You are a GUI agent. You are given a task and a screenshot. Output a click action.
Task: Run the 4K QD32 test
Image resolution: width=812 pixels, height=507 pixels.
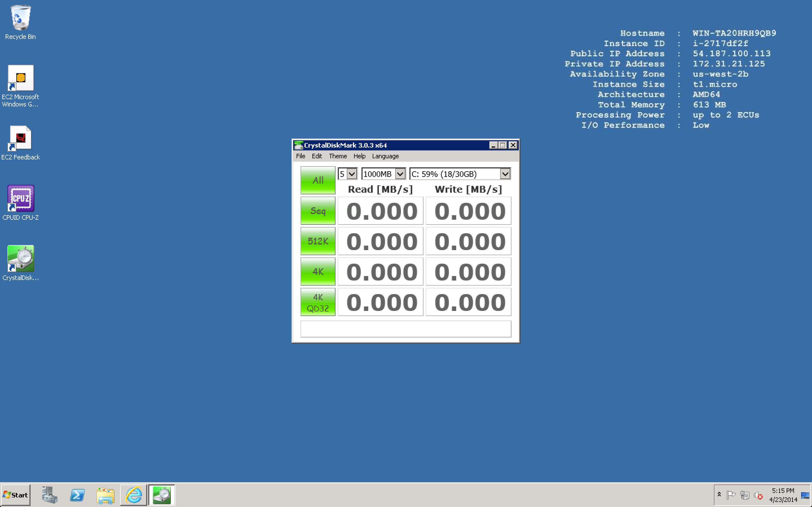coord(318,302)
